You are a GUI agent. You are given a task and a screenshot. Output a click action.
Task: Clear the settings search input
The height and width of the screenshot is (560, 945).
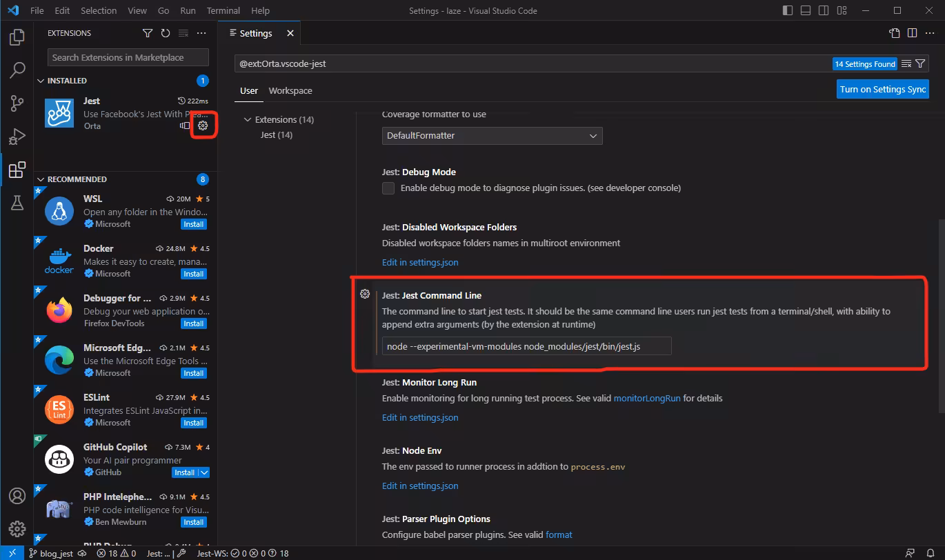(x=906, y=63)
